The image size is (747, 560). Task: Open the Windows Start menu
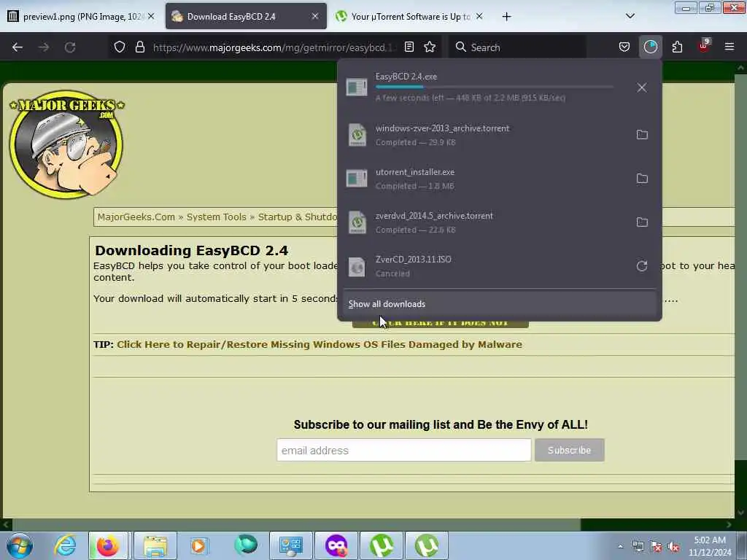click(20, 545)
